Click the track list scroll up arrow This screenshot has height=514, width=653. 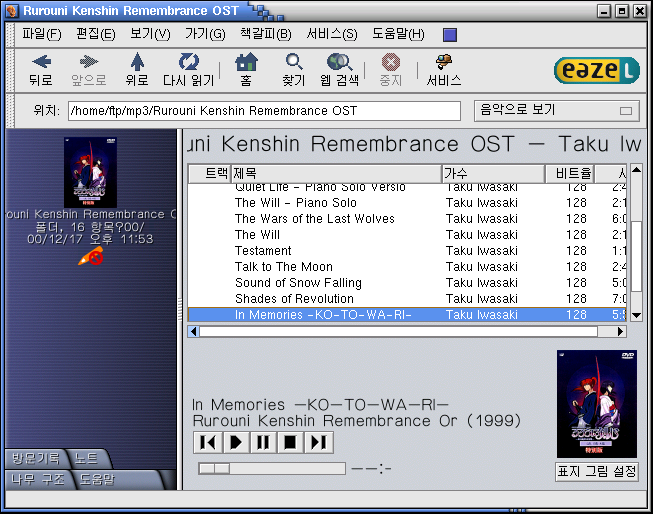coord(636,170)
